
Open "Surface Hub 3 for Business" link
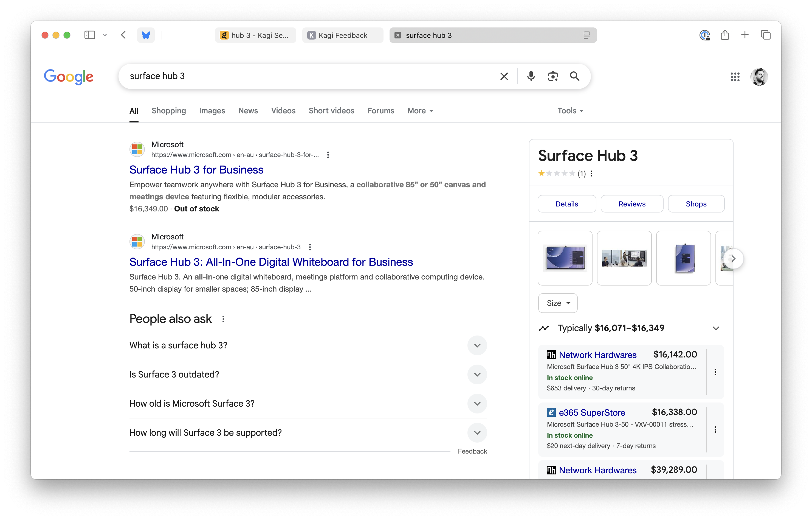coord(196,170)
